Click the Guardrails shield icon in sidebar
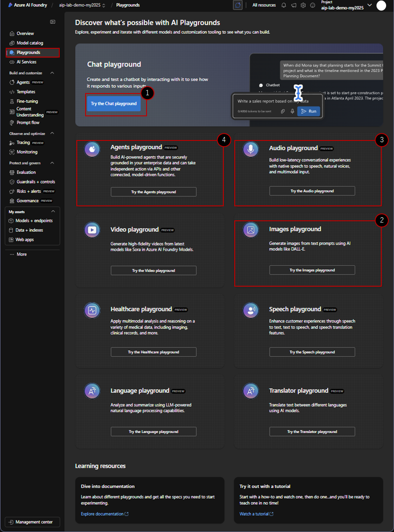 click(12, 182)
